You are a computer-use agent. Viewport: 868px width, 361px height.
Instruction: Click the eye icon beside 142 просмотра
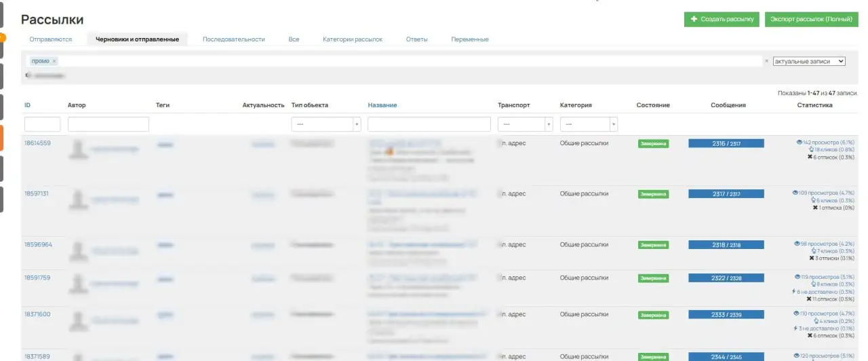pos(799,142)
